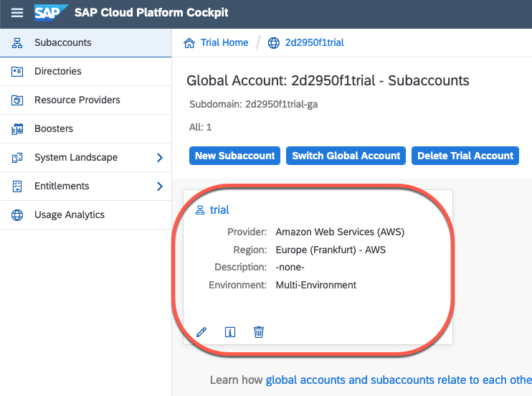The width and height of the screenshot is (532, 396).
Task: Click the Usage Analytics globe icon
Action: 18,215
